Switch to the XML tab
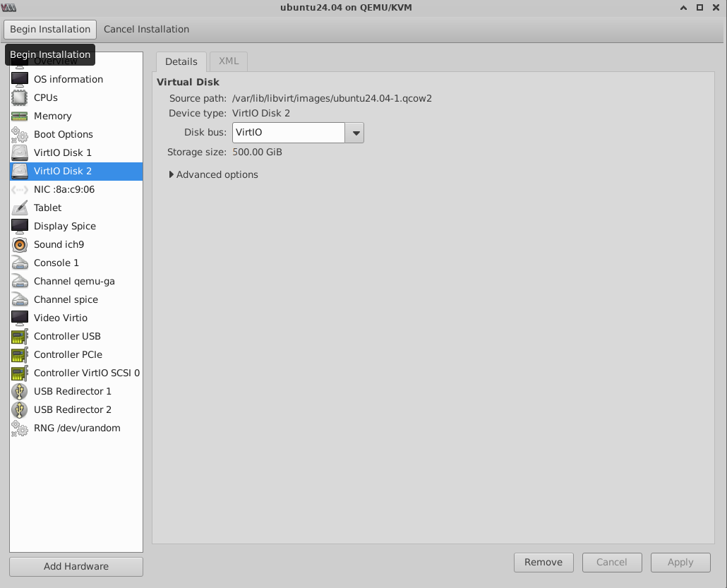This screenshot has width=727, height=588. pos(229,61)
